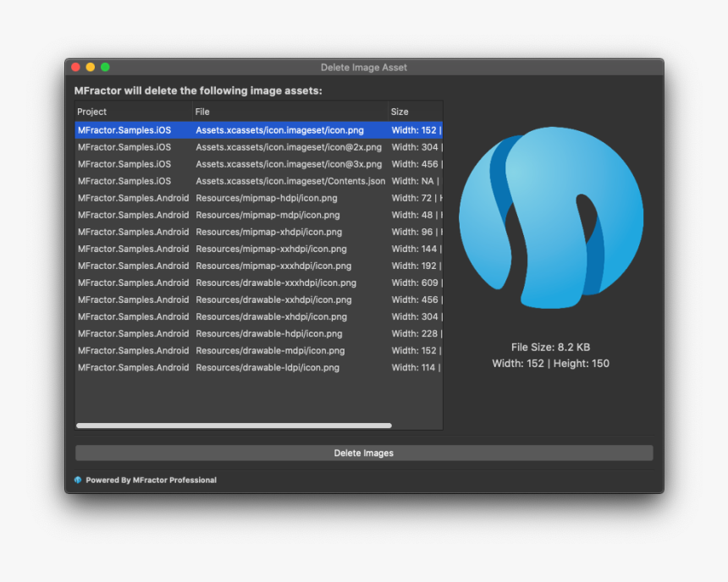728x582 pixels.
Task: Click the Width: NA size cell
Action: click(x=416, y=181)
